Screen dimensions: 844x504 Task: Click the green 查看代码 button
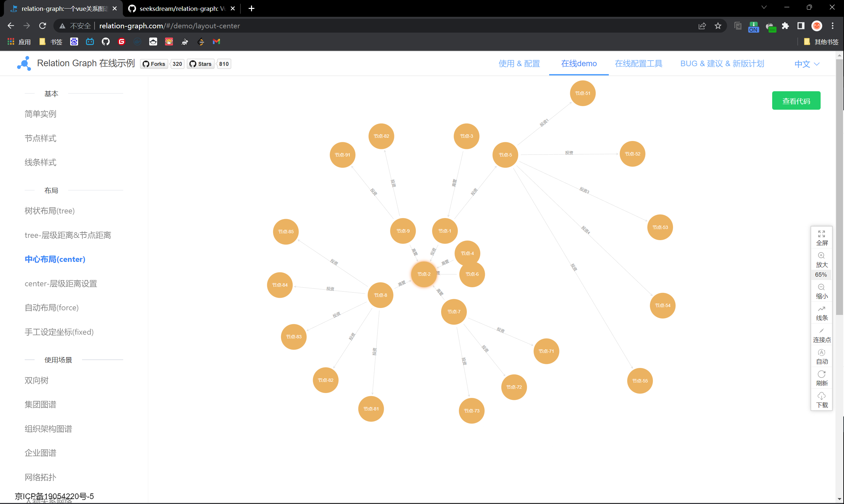click(796, 101)
